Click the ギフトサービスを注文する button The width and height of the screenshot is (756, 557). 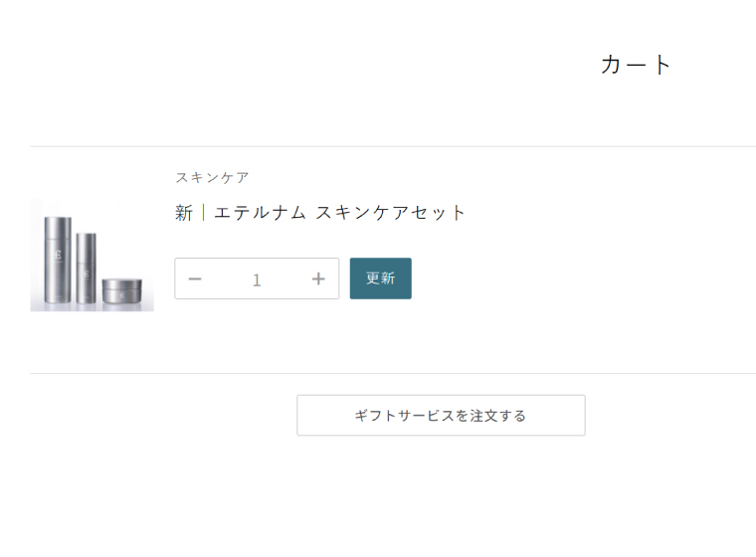pos(441,416)
